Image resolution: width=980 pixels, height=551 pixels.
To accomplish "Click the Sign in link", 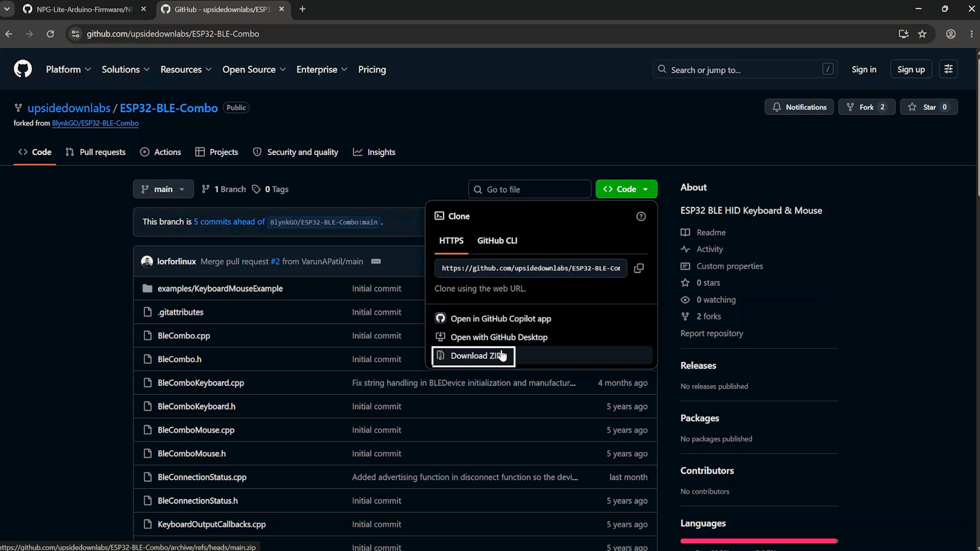I will (864, 69).
